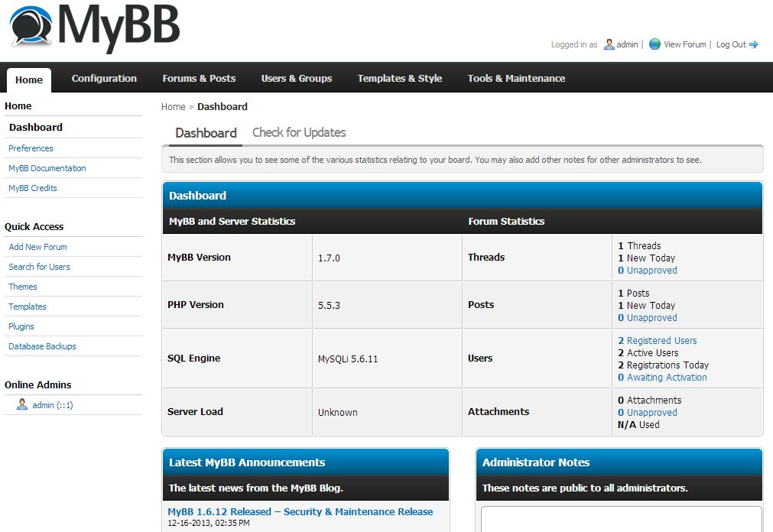Image resolution: width=773 pixels, height=532 pixels.
Task: Click the globe icon beside View Forum
Action: [x=654, y=44]
